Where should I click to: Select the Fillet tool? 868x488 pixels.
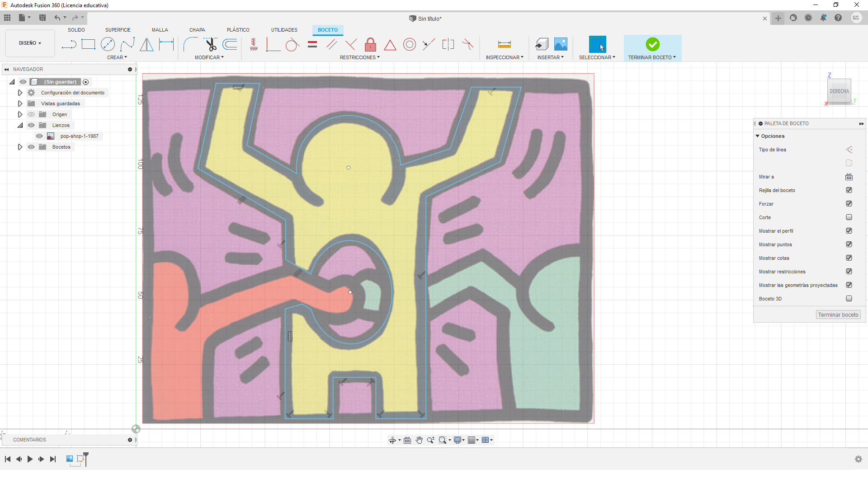[x=190, y=44]
